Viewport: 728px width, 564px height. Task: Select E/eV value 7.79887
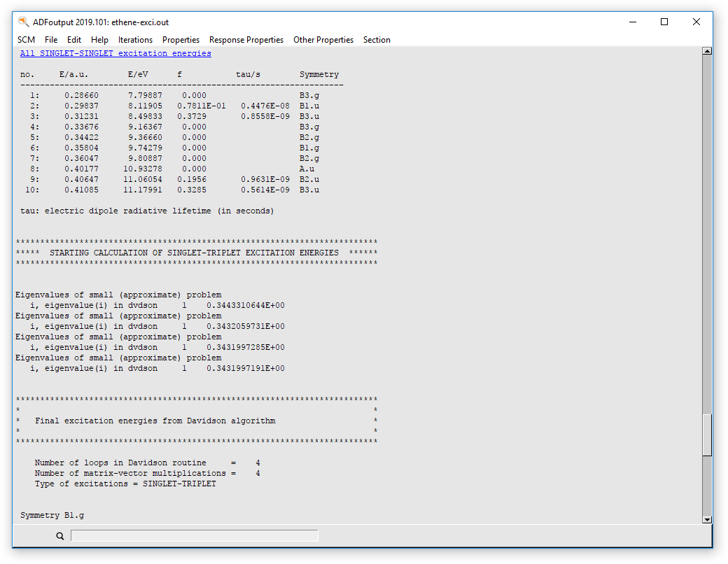click(146, 96)
